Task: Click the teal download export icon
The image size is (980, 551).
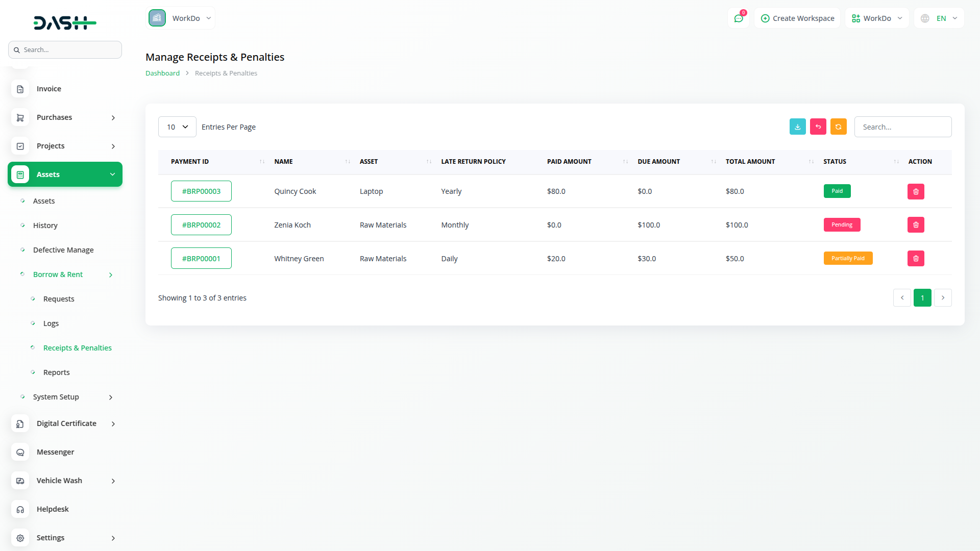Action: pos(797,127)
